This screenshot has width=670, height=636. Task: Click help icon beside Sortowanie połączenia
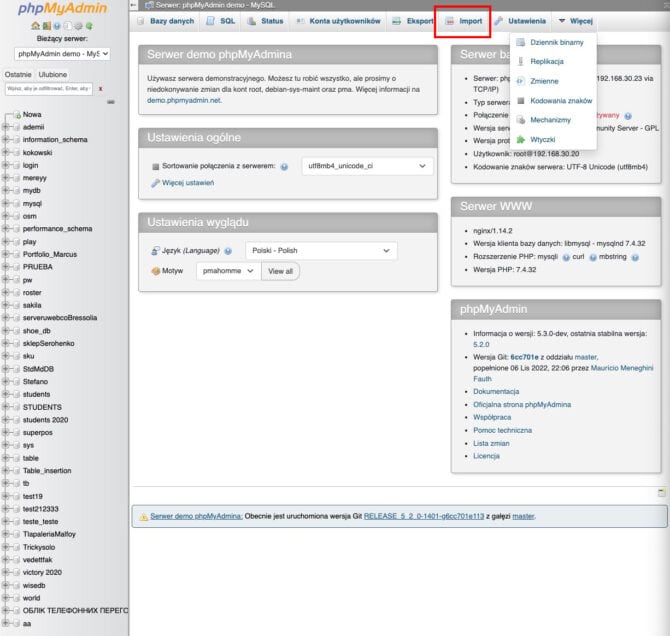tap(284, 167)
